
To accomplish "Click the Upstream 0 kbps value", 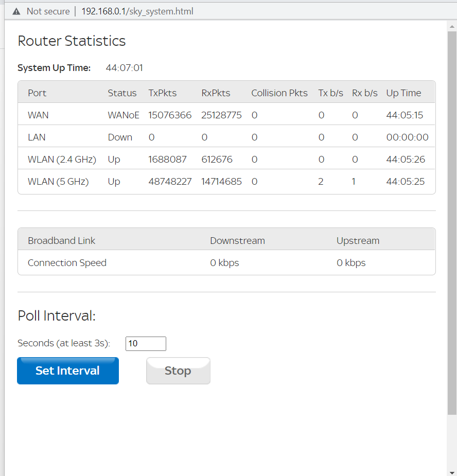I will [351, 263].
